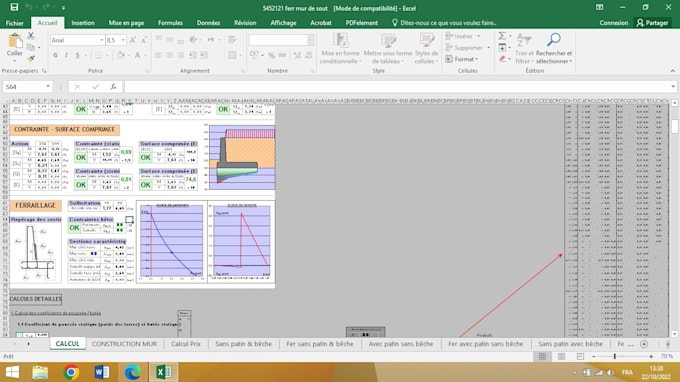Click the zoom slider handle
This screenshot has width=680, height=382.
tap(615, 356)
